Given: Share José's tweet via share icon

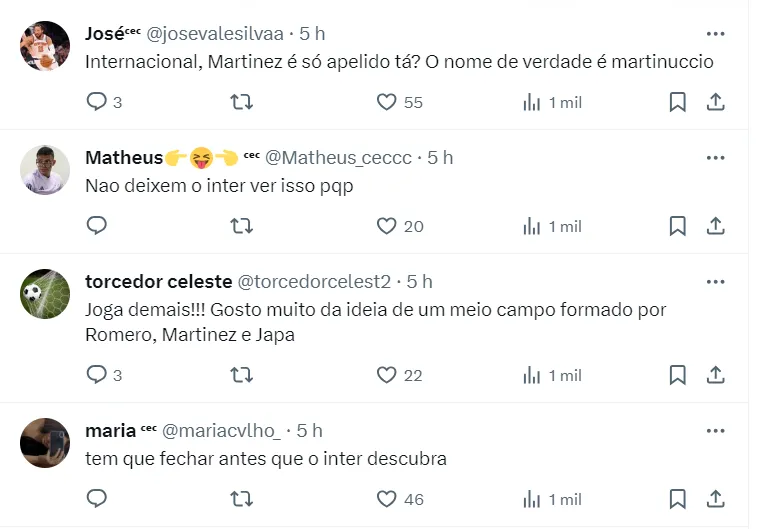Looking at the screenshot, I should (x=715, y=102).
